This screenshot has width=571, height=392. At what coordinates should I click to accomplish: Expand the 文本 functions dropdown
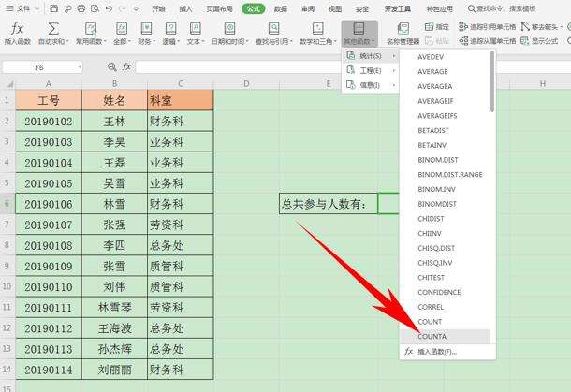pos(203,42)
